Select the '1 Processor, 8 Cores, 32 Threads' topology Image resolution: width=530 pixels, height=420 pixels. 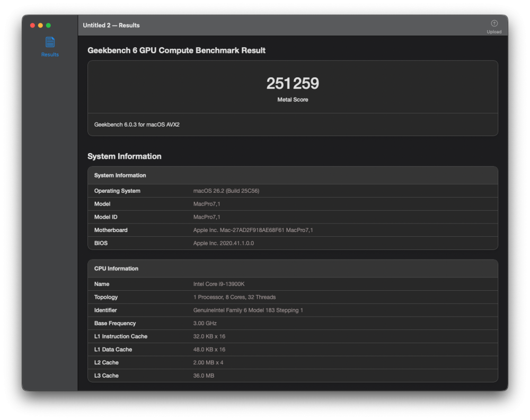(x=234, y=297)
